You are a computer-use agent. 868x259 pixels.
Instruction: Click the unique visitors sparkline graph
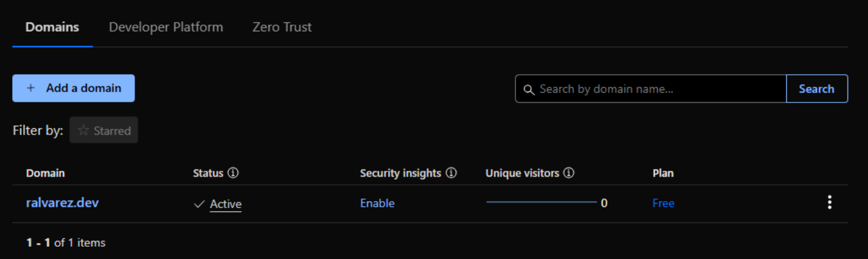click(541, 202)
